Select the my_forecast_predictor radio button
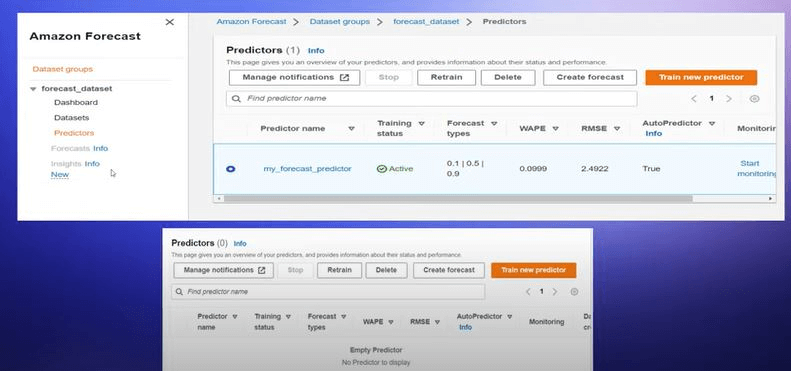The width and height of the screenshot is (791, 371). pos(231,169)
